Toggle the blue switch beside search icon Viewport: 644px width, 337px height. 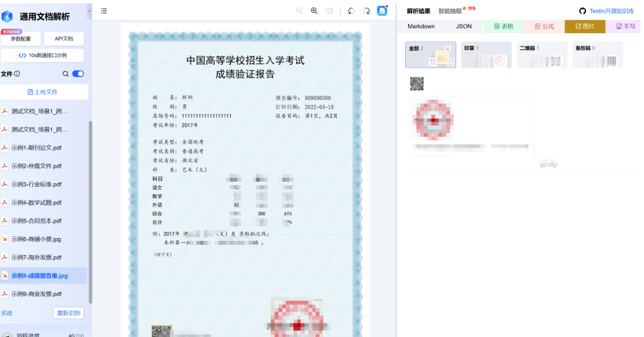(x=78, y=74)
